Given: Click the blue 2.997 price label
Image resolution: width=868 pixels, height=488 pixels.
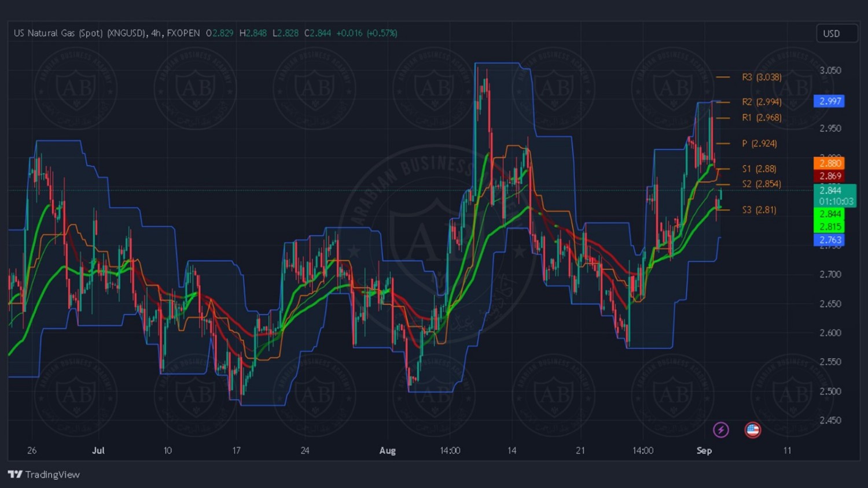Looking at the screenshot, I should point(829,101).
